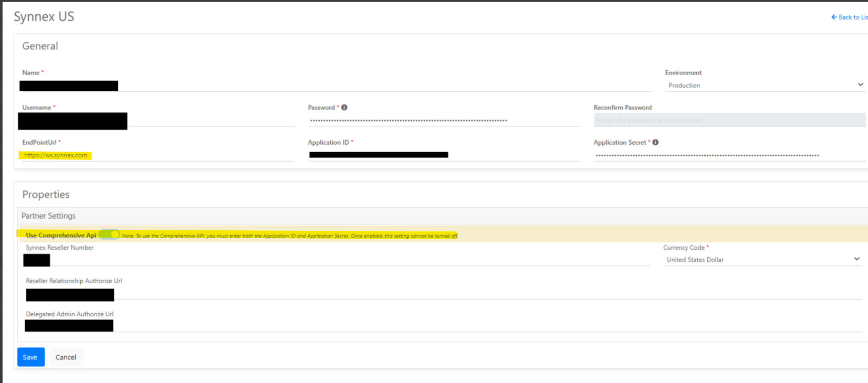
Task: Click the Partner Settings section header
Action: (442, 216)
